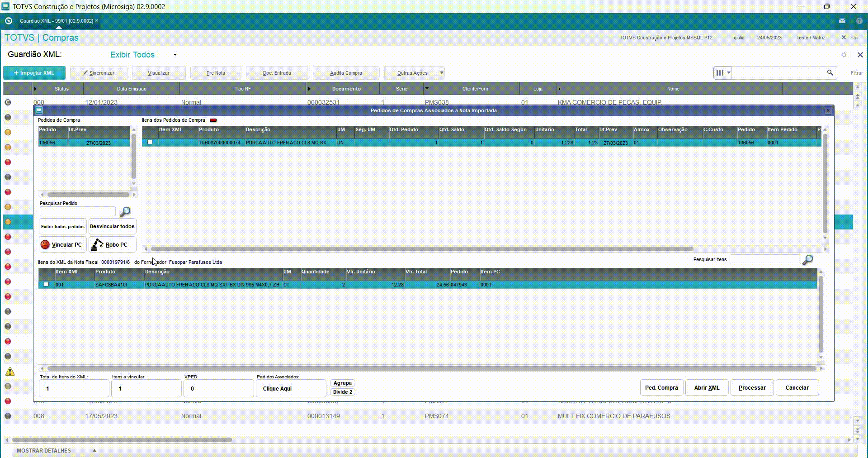This screenshot has width=868, height=458.
Task: Click the Pesquisar Itens magnifier icon
Action: pyautogui.click(x=807, y=260)
